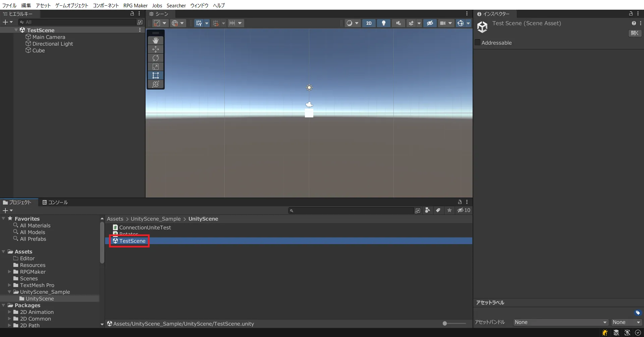Select the Rotate tool
The height and width of the screenshot is (337, 644).
point(156,58)
